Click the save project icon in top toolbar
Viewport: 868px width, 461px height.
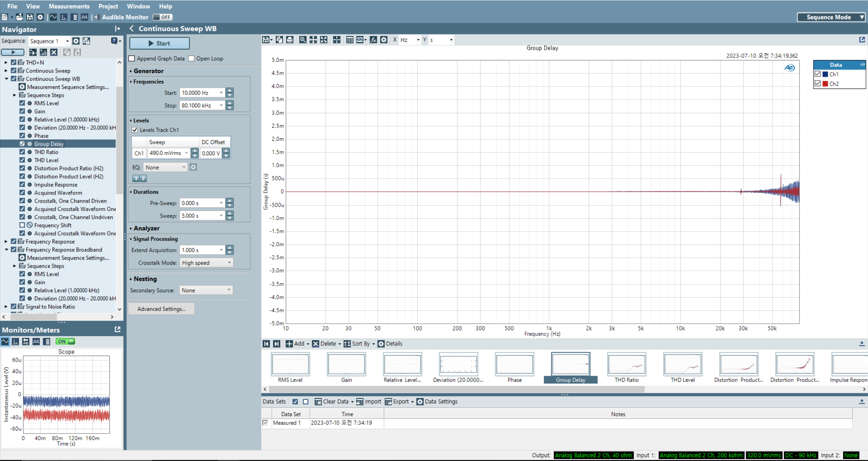(30, 17)
